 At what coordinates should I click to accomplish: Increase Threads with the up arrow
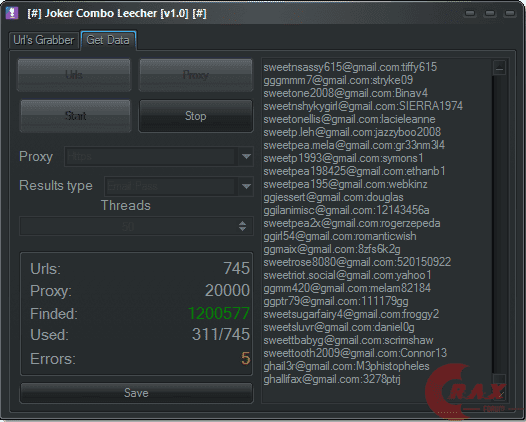click(x=242, y=223)
